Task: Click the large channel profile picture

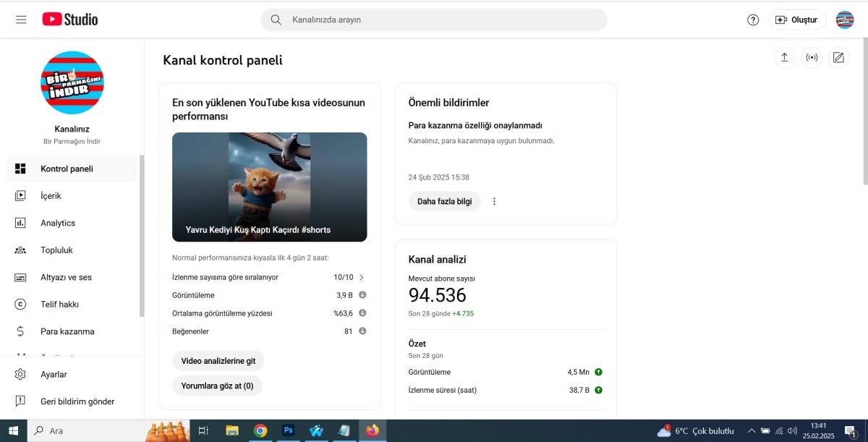Action: pos(72,82)
